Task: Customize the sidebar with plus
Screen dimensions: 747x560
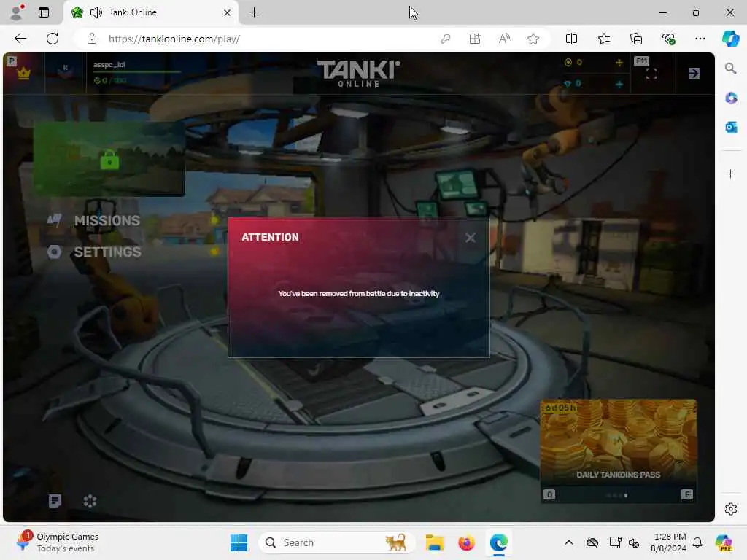Action: click(730, 174)
